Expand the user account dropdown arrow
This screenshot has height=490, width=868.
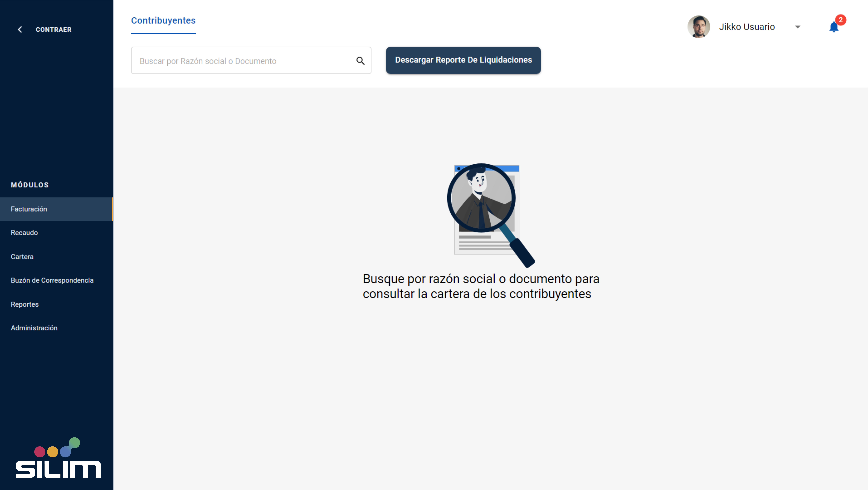[x=798, y=27]
